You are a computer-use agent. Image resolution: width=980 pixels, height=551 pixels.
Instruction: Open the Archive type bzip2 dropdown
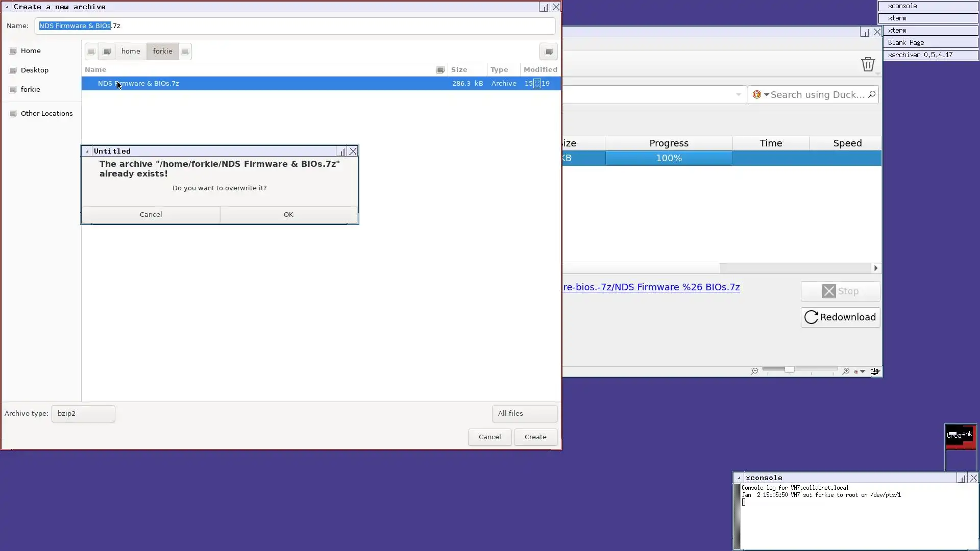tap(83, 414)
